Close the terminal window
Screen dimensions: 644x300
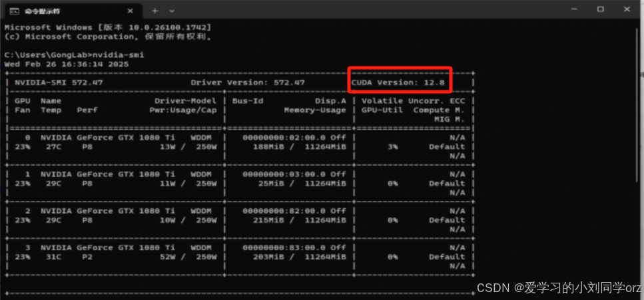click(x=627, y=9)
